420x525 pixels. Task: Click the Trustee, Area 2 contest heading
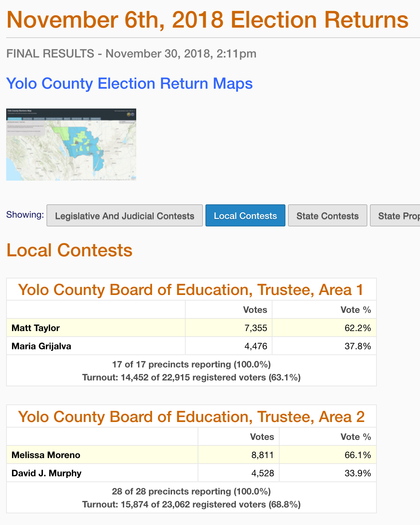click(191, 416)
